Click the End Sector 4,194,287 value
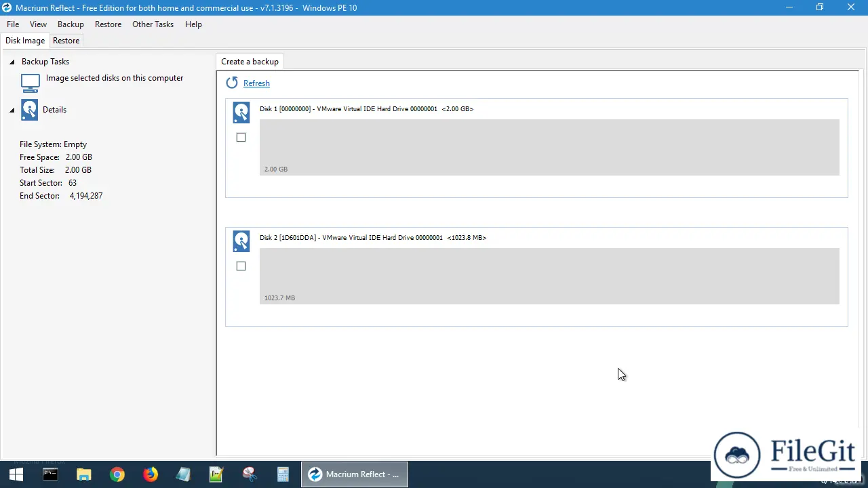Image resolution: width=868 pixels, height=488 pixels. coord(86,196)
